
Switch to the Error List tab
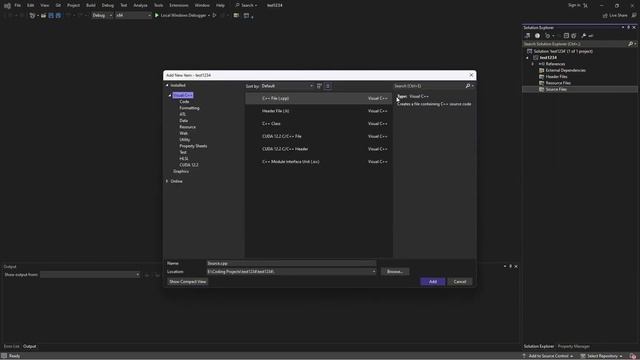[11, 346]
